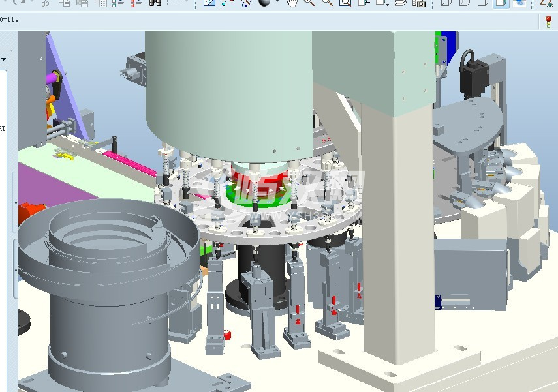Repaint the current view

coord(209,3)
